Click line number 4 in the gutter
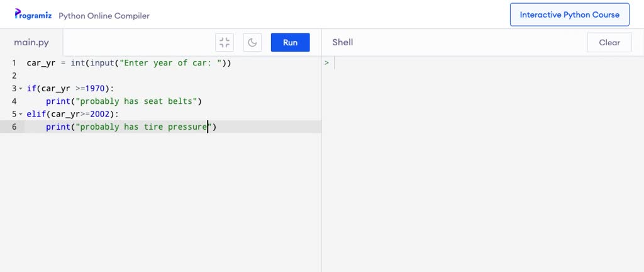 pyautogui.click(x=14, y=101)
